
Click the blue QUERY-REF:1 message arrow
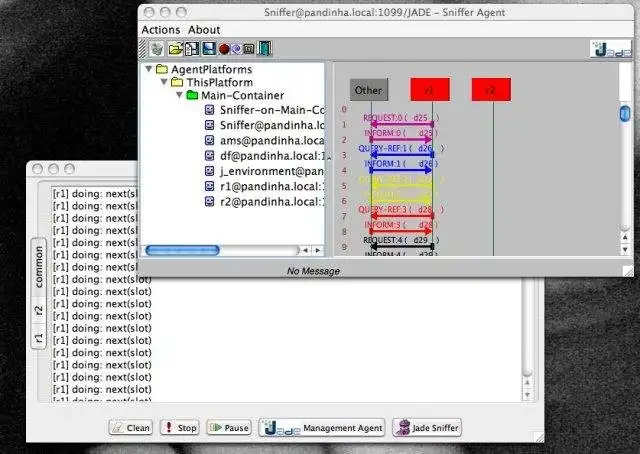(402, 154)
